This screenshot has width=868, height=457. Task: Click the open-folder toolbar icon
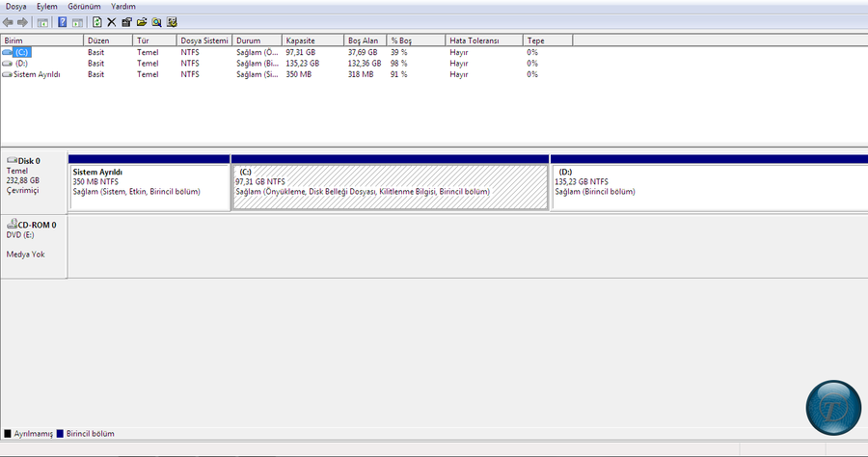point(142,22)
